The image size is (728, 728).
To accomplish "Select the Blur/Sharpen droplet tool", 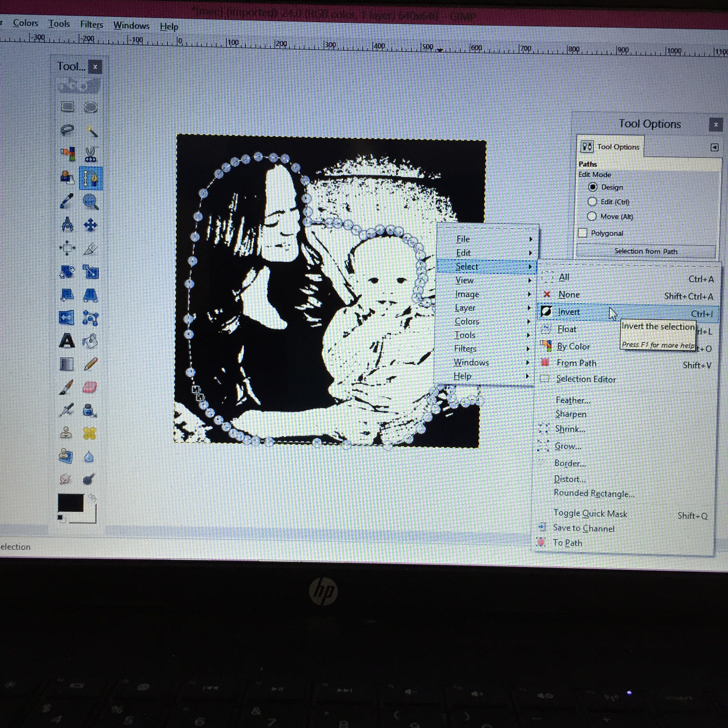I will tap(89, 457).
